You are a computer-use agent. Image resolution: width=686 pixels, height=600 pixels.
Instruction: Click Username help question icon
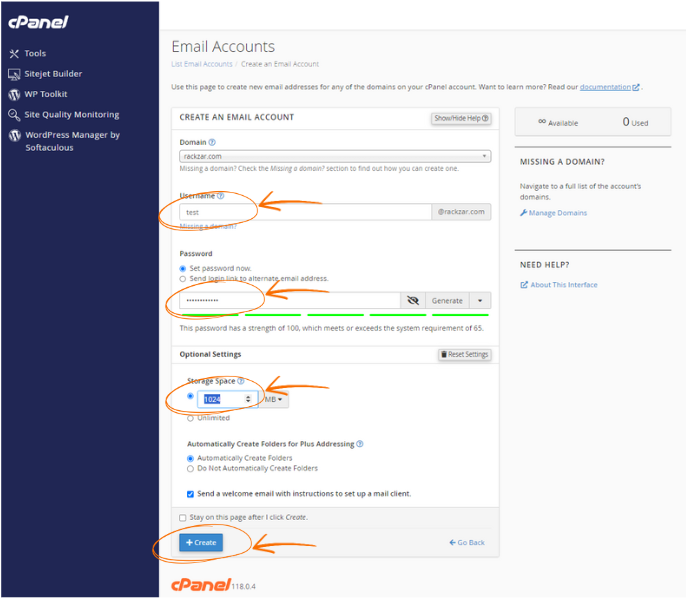coord(220,196)
